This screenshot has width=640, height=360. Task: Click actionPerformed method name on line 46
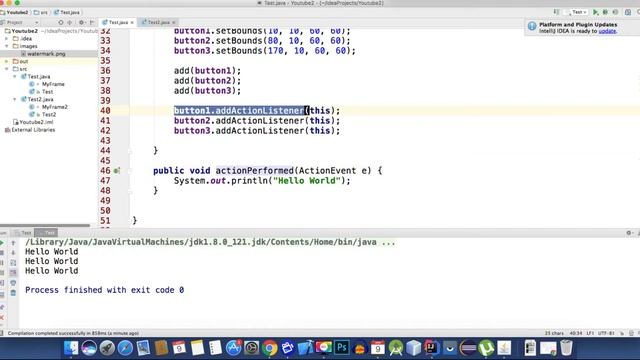pyautogui.click(x=254, y=171)
